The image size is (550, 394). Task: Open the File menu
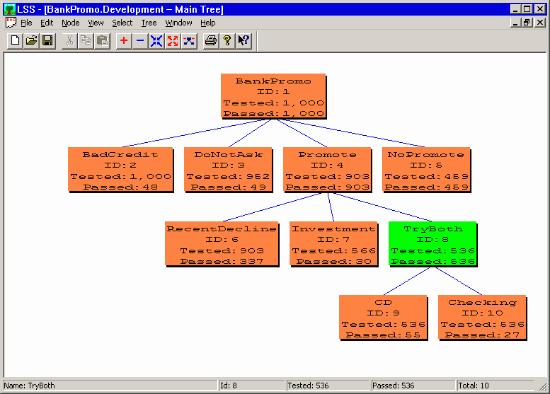[x=26, y=23]
